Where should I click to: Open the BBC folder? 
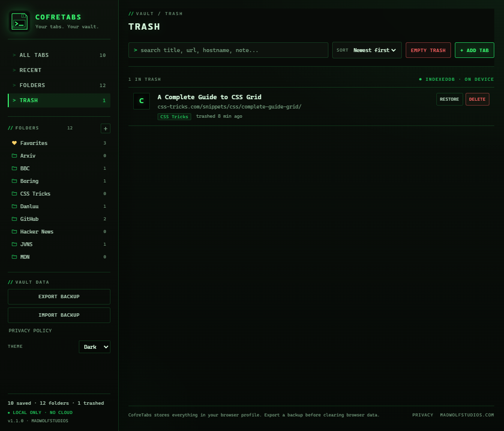[x=59, y=168]
